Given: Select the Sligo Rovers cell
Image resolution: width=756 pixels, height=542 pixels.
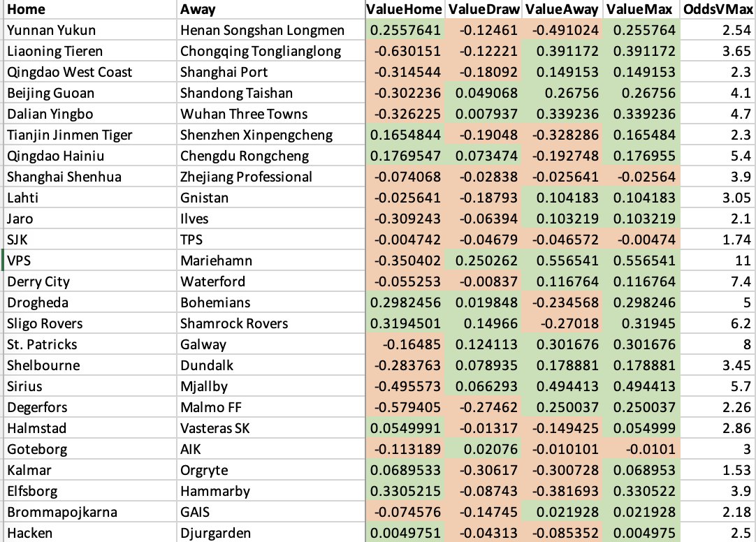Looking at the screenshot, I should tap(90, 323).
